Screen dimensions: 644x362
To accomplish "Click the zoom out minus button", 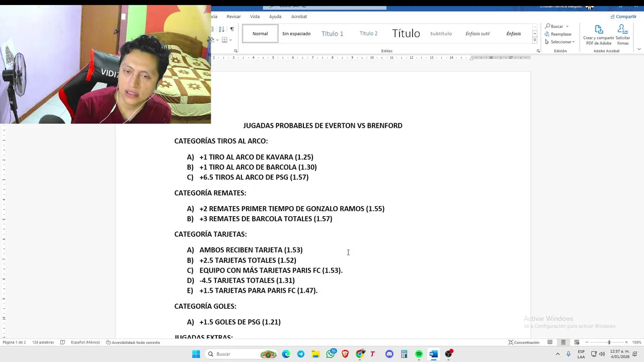I will tap(587, 342).
